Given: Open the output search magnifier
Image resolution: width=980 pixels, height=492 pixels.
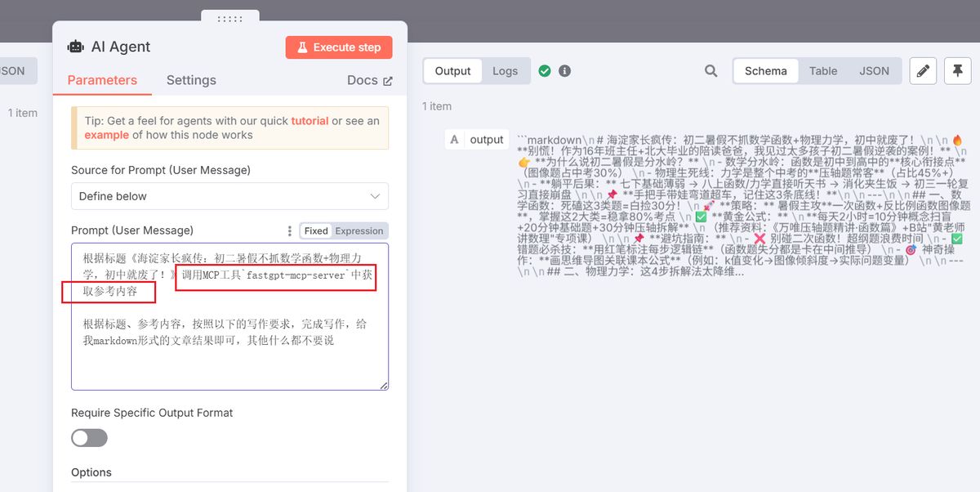Looking at the screenshot, I should (x=711, y=71).
